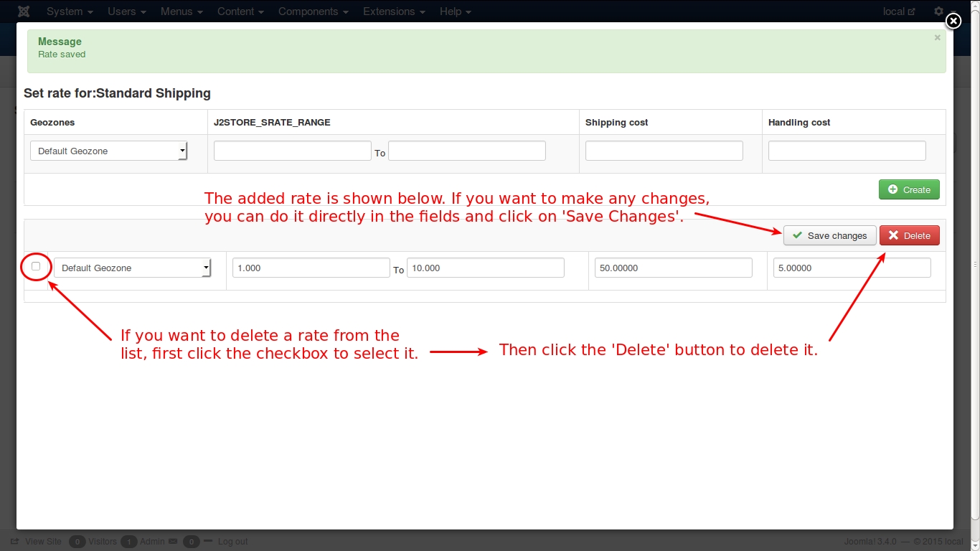Click the range start field containing 1.000
The image size is (980, 551).
click(311, 268)
